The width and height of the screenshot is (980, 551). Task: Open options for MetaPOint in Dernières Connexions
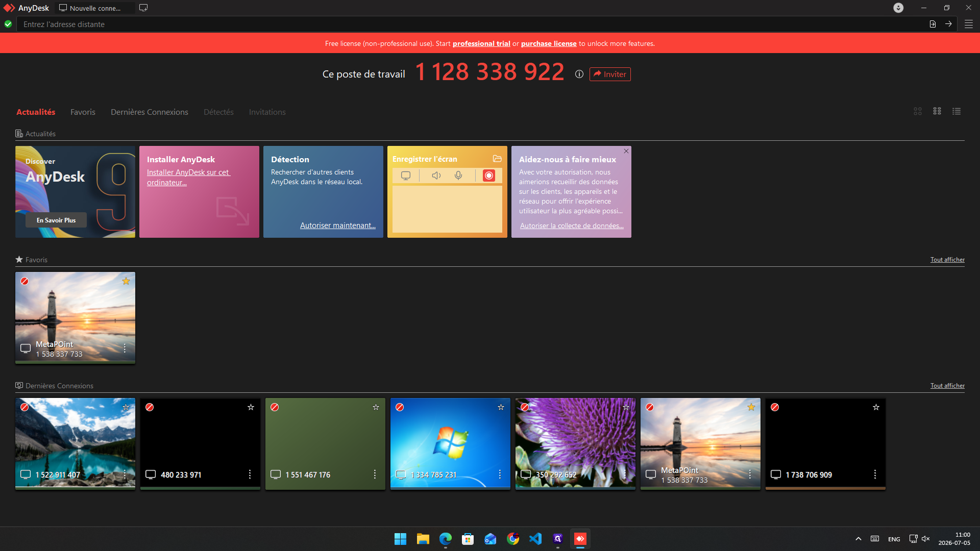pyautogui.click(x=750, y=474)
